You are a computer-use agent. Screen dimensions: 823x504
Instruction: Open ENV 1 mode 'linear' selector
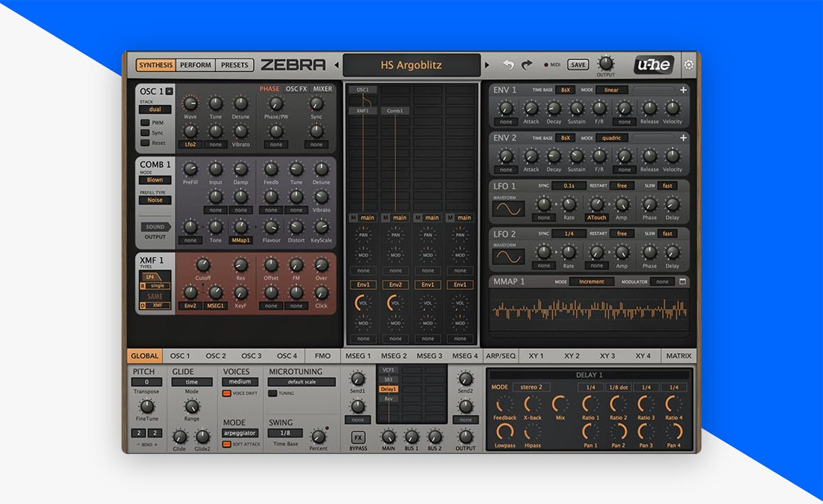point(612,90)
